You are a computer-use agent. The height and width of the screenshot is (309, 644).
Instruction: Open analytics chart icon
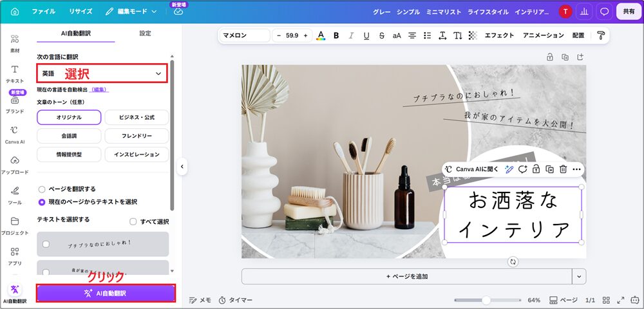[x=583, y=12]
